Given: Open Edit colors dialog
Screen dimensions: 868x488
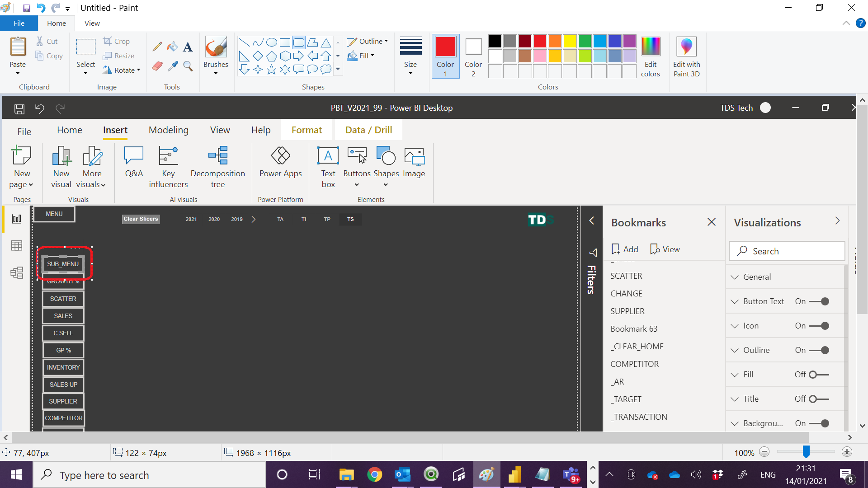Looking at the screenshot, I should point(651,57).
